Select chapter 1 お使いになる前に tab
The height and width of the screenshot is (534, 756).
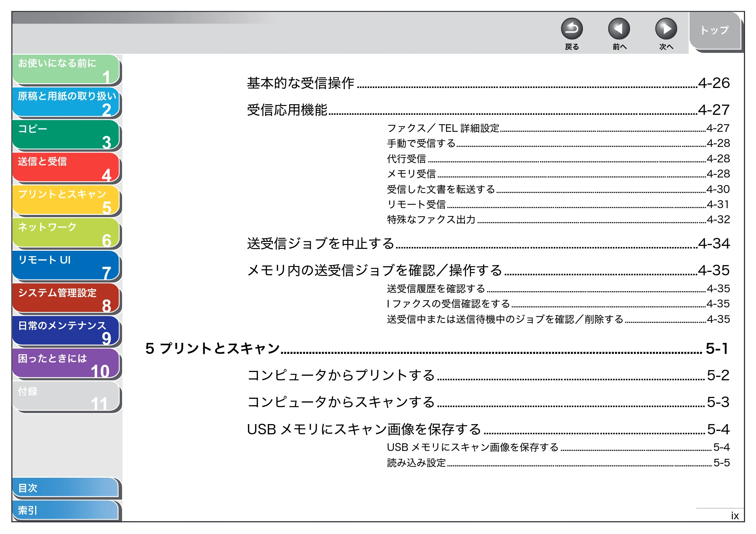(x=66, y=69)
